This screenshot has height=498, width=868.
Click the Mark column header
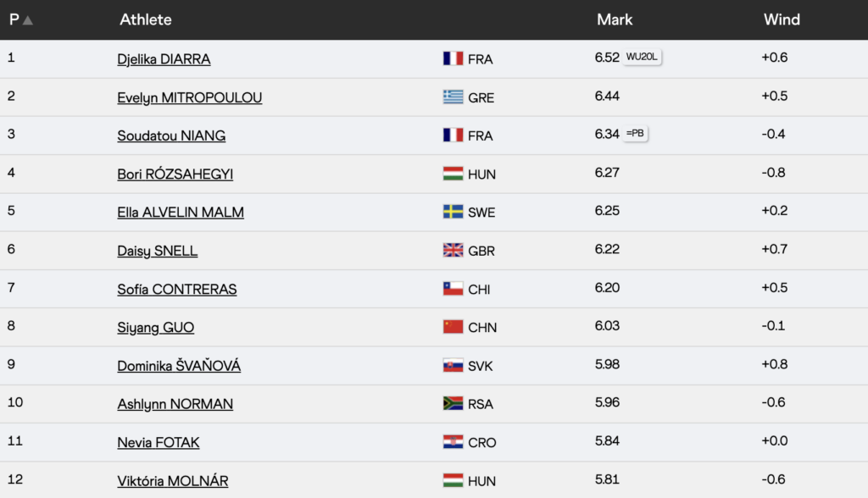point(615,20)
